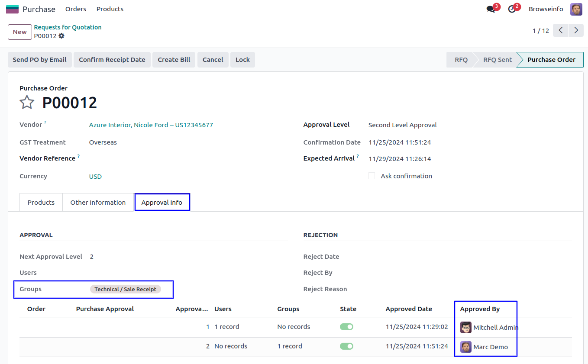Viewport: 588px width, 364px height.
Task: Click the Send PO by Email button
Action: 39,60
